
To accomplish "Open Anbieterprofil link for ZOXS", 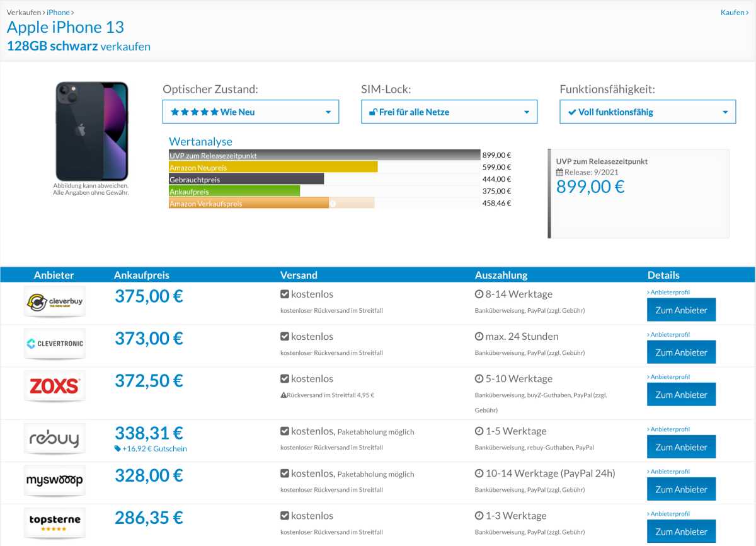I will pos(668,377).
